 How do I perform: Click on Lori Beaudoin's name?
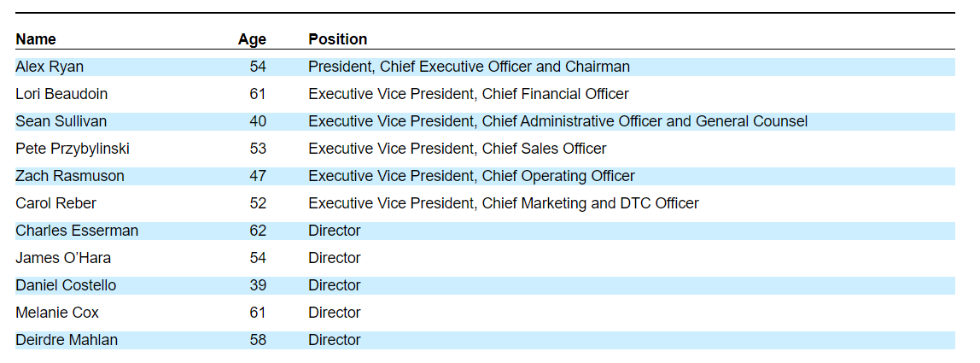point(61,94)
